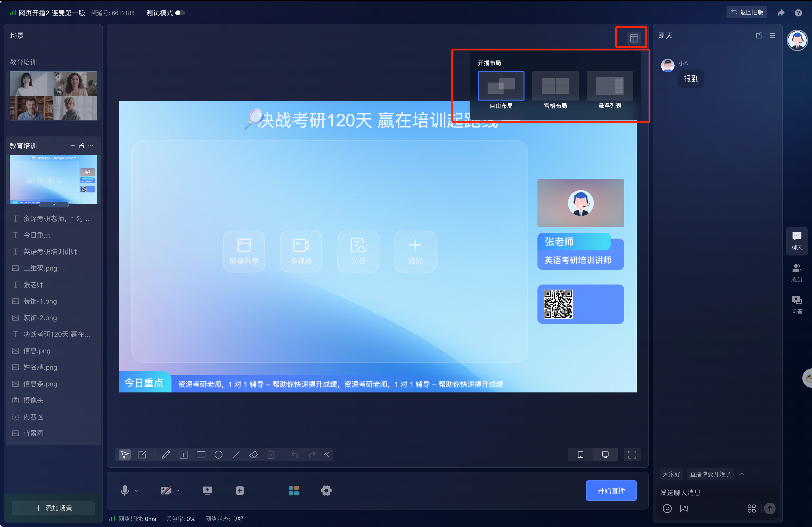Open the 教育培训 scene more options menu
Viewport: 812px width, 527px height.
[x=91, y=146]
